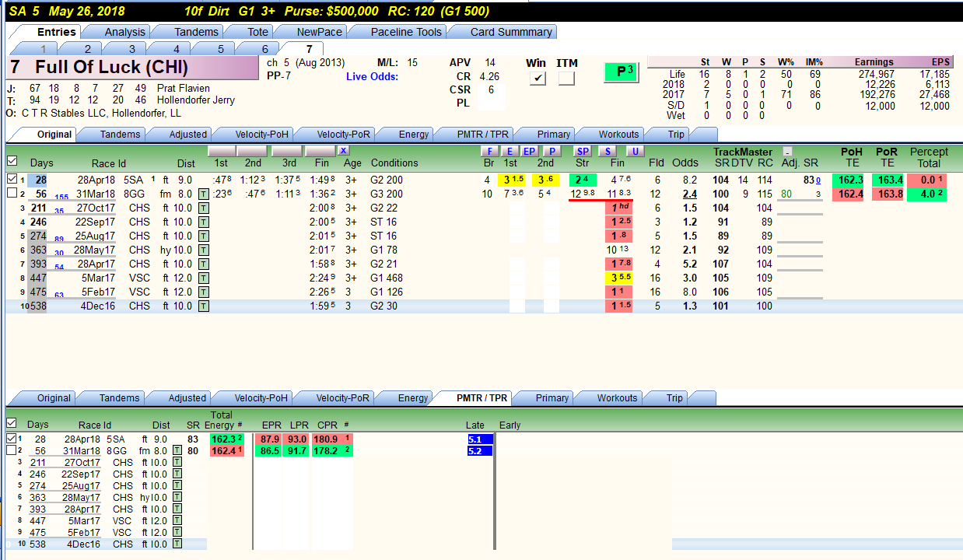Click the minus button beside TrackMaster
The height and width of the screenshot is (560, 963).
tap(788, 152)
